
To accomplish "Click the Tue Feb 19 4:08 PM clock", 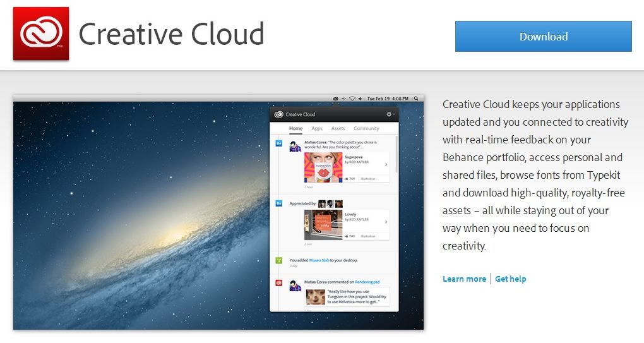I will 388,99.
